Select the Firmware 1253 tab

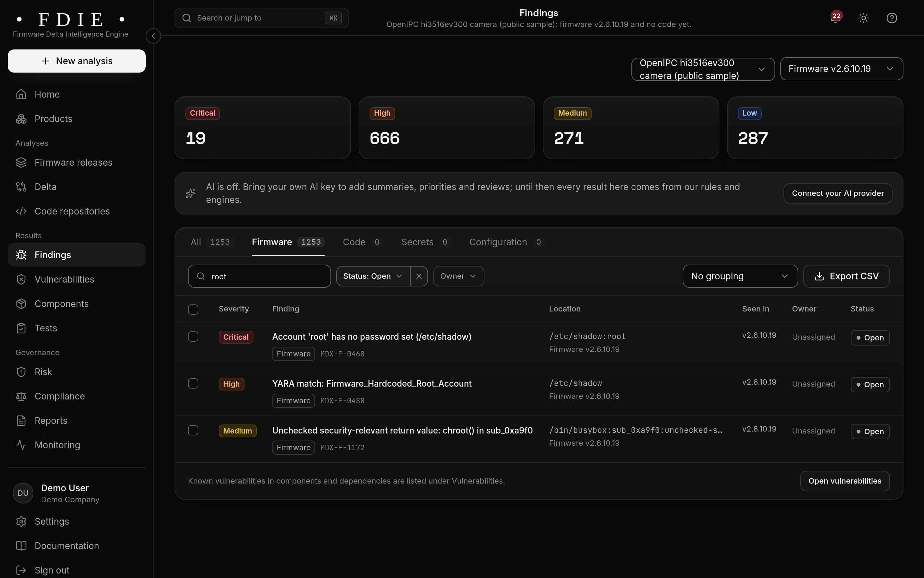(288, 242)
